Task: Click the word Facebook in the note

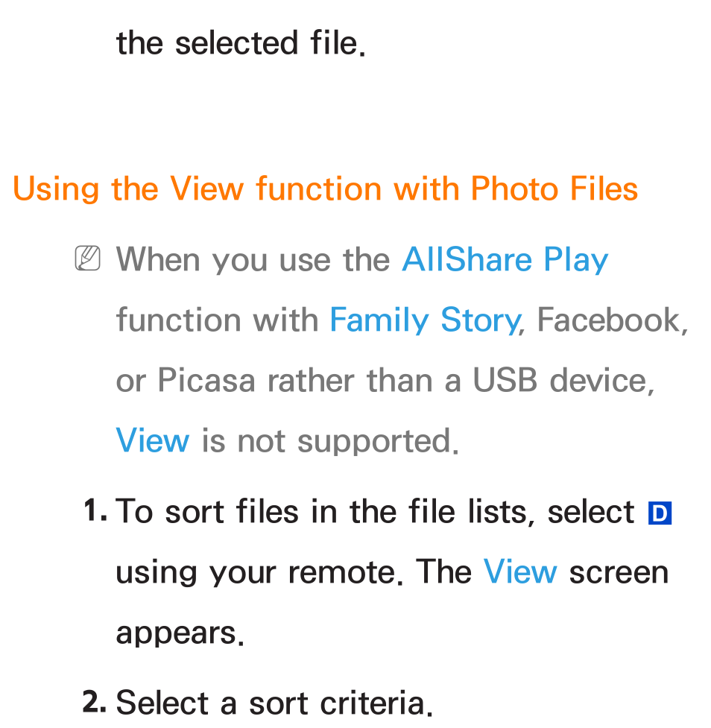Action: click(612, 320)
